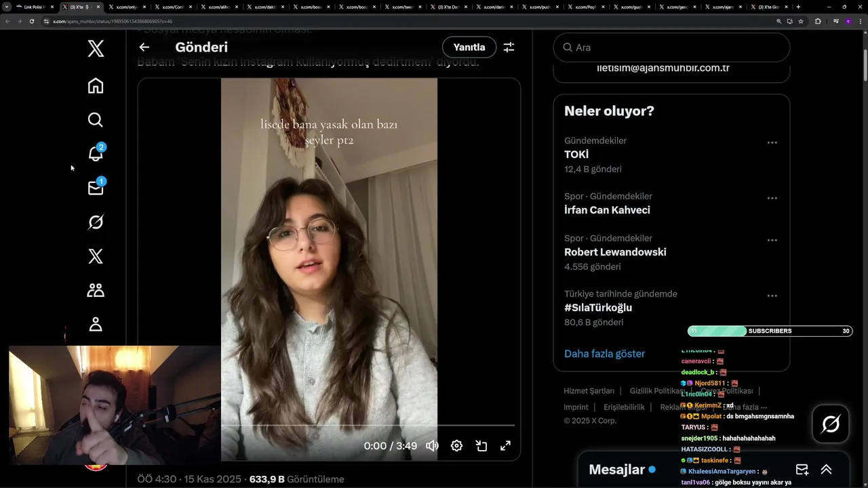Switch to the x.com/ajans tab
868x488 pixels.
click(724, 7)
